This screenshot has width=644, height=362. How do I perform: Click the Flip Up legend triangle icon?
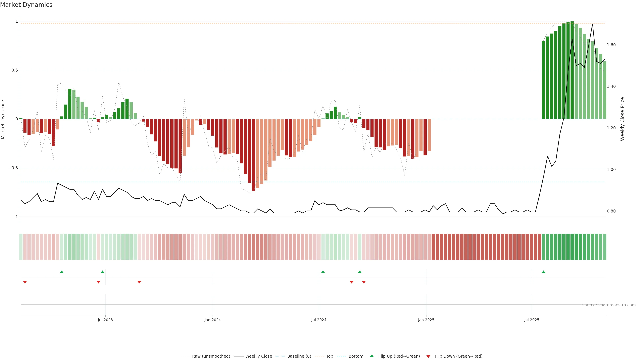coord(371,356)
